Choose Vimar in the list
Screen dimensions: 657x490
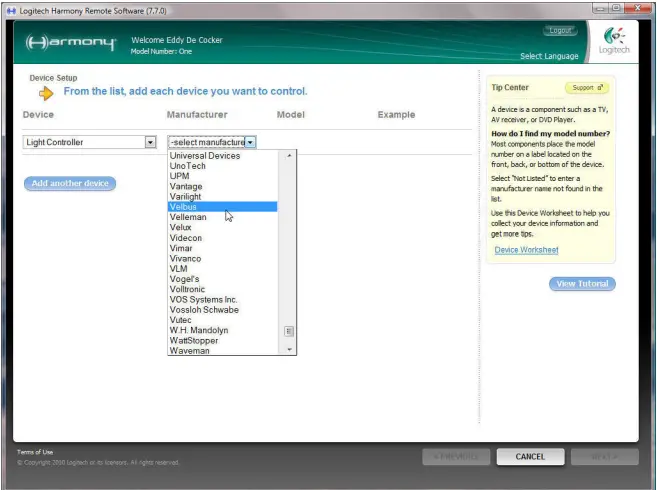tap(222, 248)
